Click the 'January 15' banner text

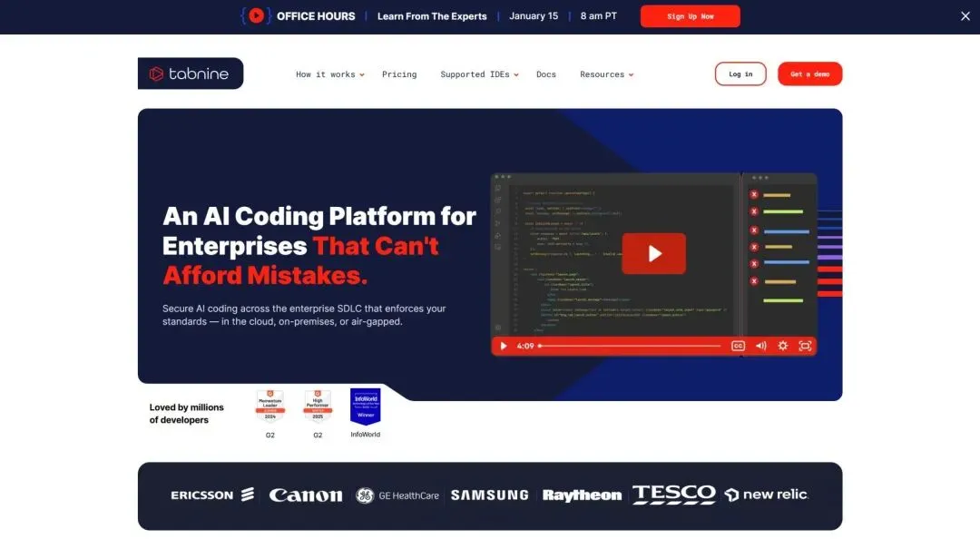click(534, 16)
